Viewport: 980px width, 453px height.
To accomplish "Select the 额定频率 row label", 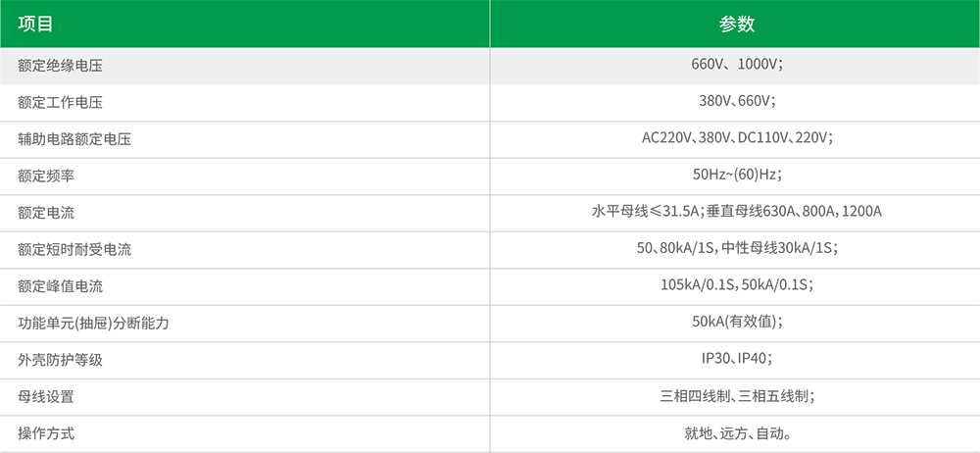I will [x=46, y=176].
